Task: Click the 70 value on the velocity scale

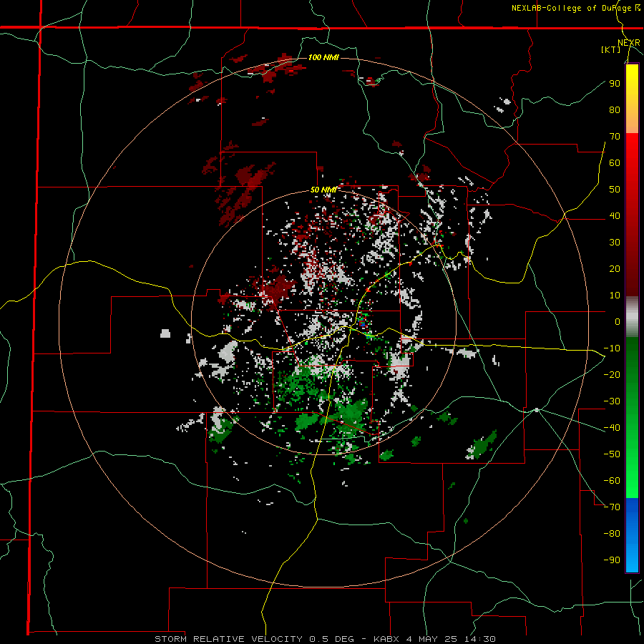Action: 615,137
